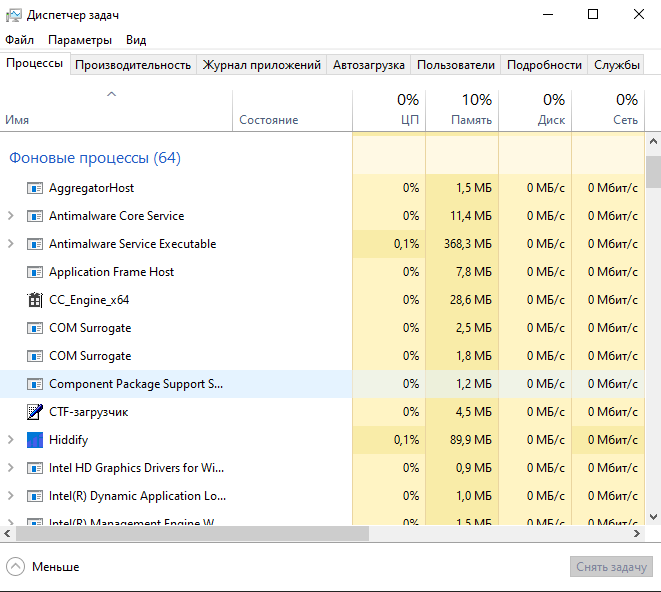Click the Intel HD Graphics Drivers icon
Screen dimensions: 661x592
click(x=35, y=468)
